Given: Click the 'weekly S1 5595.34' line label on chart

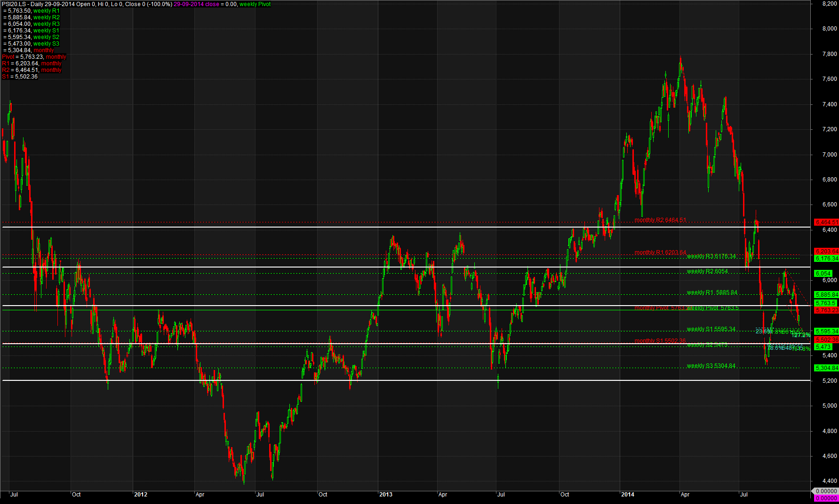Looking at the screenshot, I should point(711,329).
